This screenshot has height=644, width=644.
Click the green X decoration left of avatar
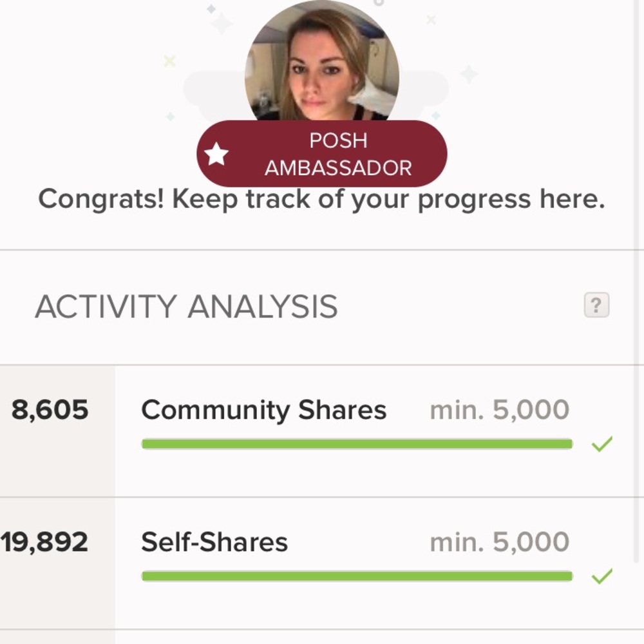[169, 61]
